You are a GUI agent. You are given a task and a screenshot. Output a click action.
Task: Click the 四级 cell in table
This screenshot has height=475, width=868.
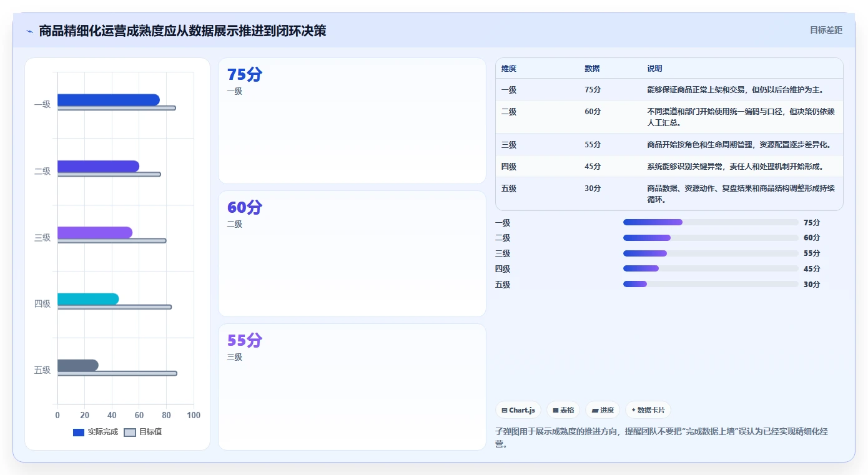coord(509,167)
